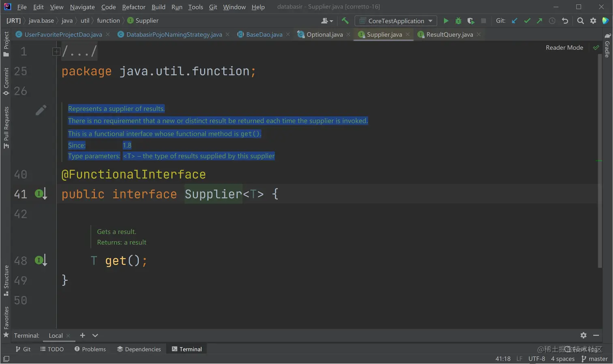Click implementations gutter icon on line 41
This screenshot has width=613, height=364.
coord(41,194)
